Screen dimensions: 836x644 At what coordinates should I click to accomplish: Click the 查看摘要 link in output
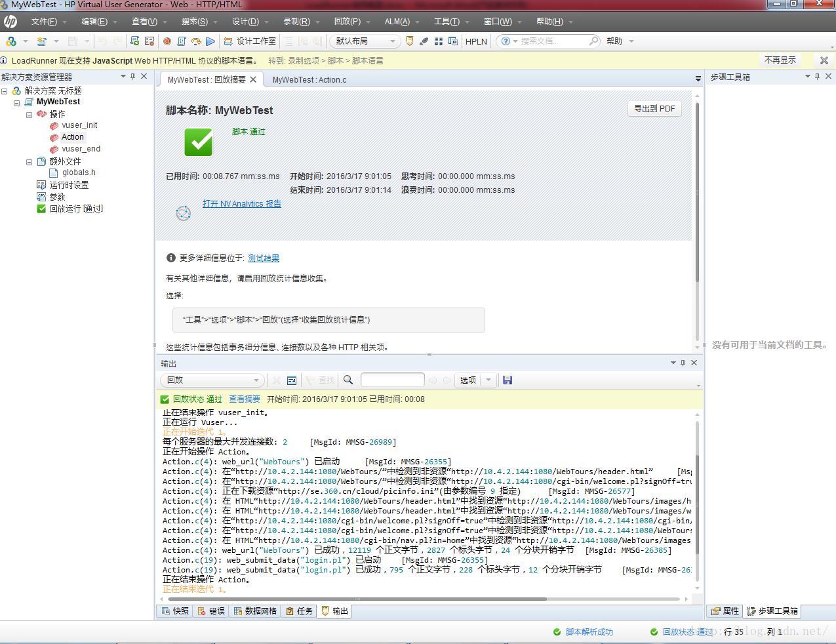[245, 399]
